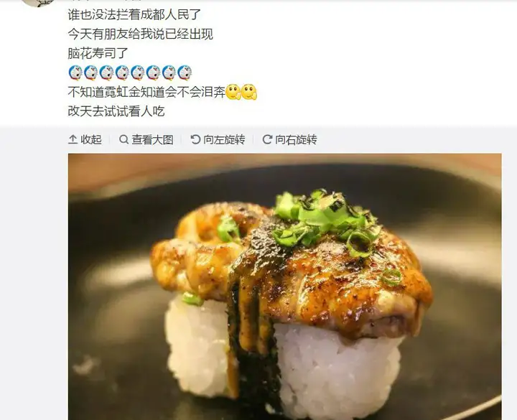Click the text 不知道霓虹金知道会不会泪奔

(146, 92)
